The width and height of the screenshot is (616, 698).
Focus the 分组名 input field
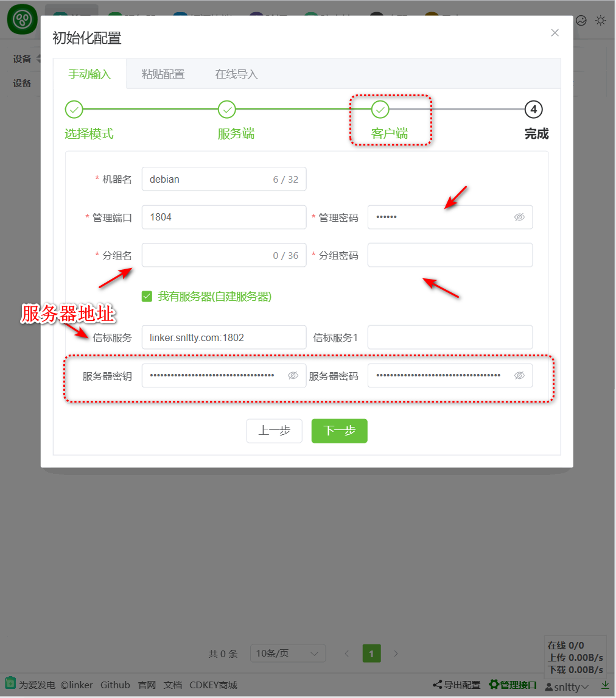pos(224,255)
